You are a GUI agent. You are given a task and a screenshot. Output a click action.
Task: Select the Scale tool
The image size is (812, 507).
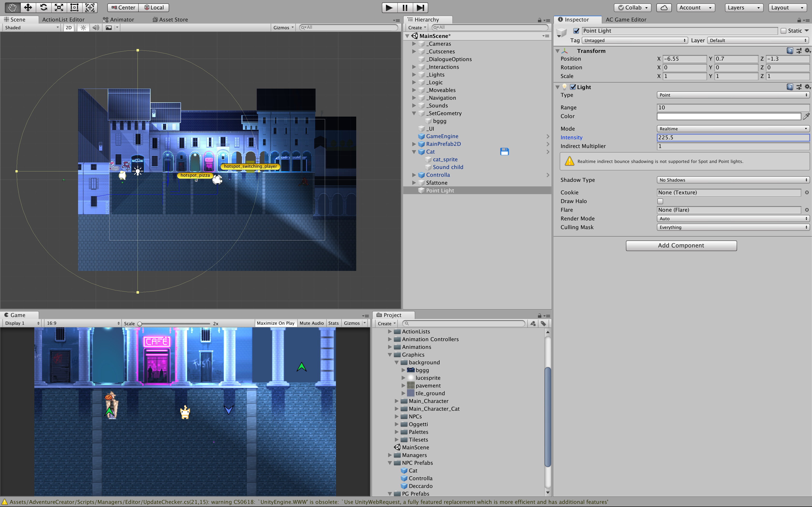click(59, 7)
